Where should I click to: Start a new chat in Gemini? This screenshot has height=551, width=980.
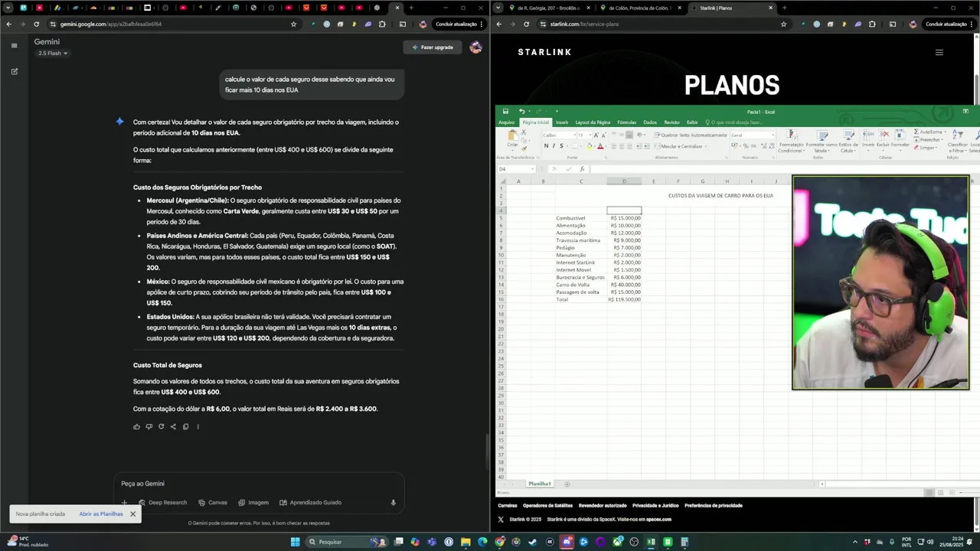[x=14, y=71]
